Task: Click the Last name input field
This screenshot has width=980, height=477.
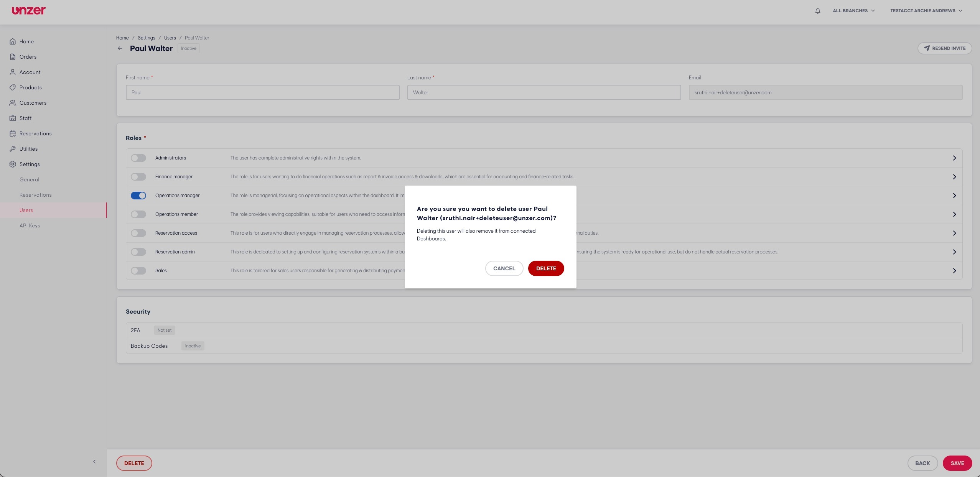Action: pyautogui.click(x=544, y=92)
